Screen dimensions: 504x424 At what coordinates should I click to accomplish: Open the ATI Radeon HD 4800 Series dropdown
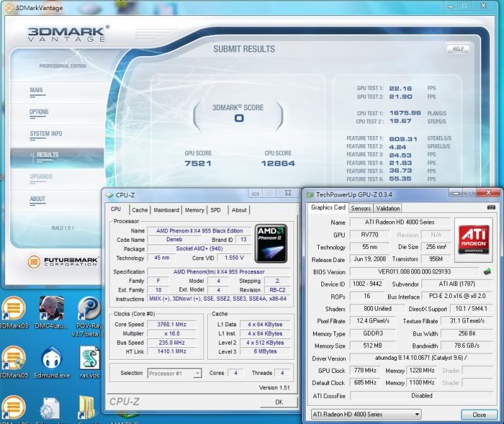366,414
